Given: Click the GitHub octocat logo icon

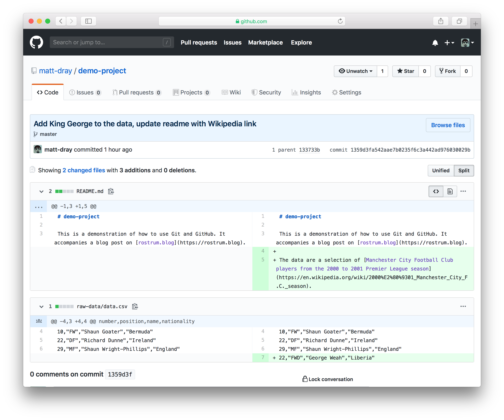Looking at the screenshot, I should (37, 42).
